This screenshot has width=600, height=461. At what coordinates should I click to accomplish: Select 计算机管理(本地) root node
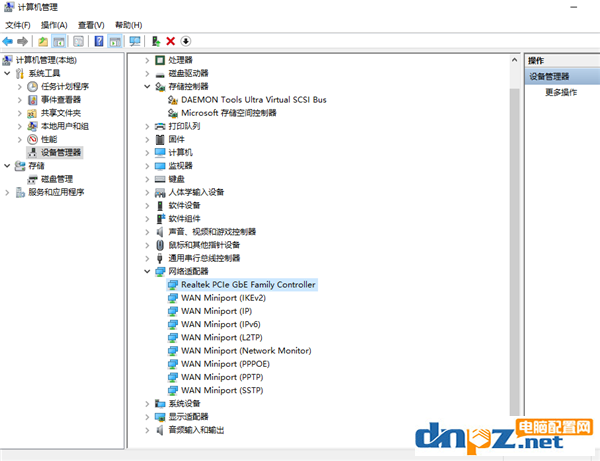[46, 60]
